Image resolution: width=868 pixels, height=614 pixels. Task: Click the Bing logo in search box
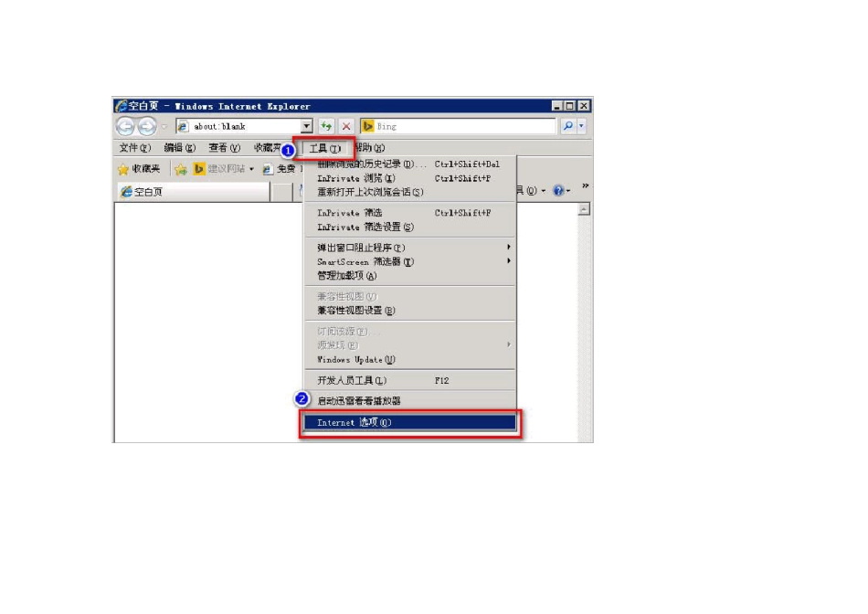tap(367, 126)
